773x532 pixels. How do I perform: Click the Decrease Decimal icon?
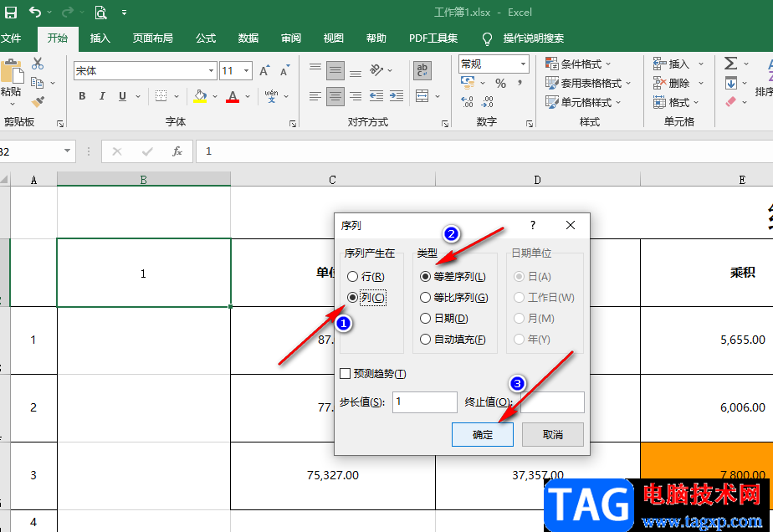[x=487, y=101]
